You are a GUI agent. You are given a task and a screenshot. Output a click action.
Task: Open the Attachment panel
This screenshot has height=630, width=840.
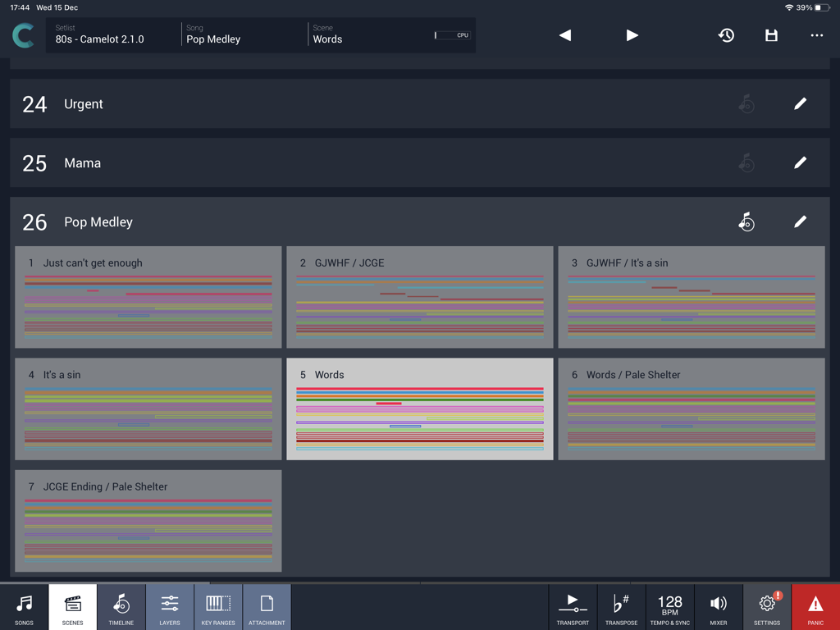coord(266,606)
